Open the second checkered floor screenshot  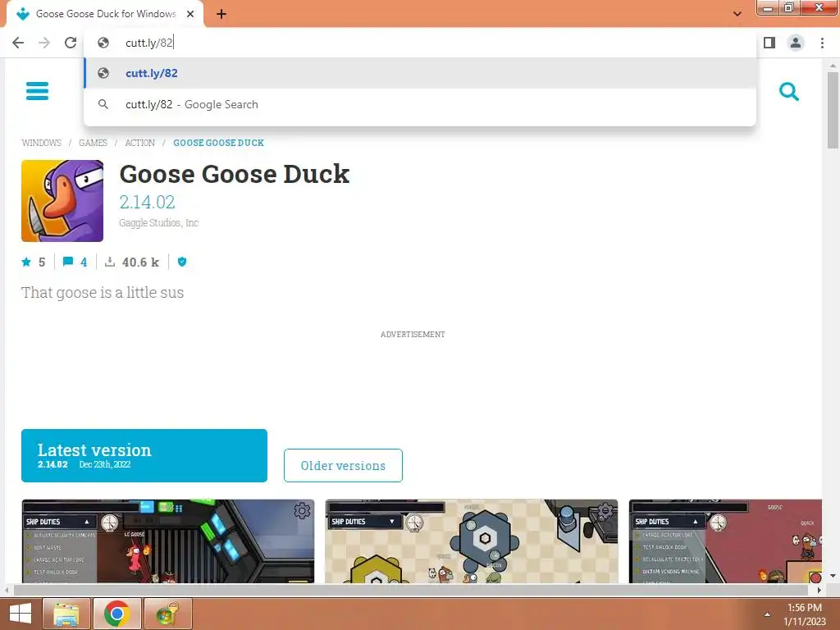472,541
